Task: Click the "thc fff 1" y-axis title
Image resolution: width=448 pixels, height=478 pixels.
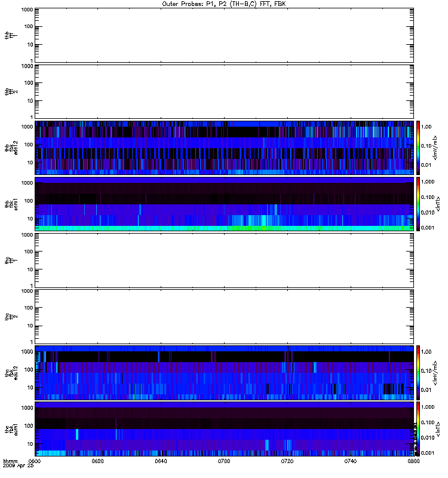Action: coord(11,261)
